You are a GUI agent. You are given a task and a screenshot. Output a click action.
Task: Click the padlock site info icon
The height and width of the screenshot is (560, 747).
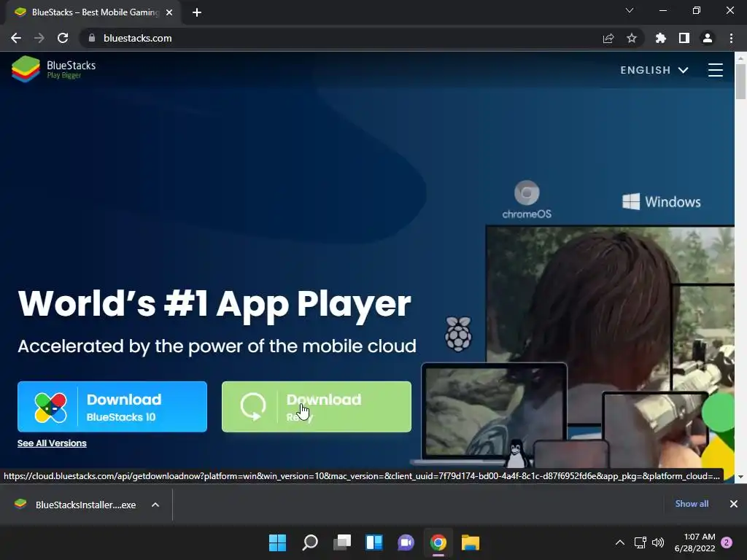[92, 38]
